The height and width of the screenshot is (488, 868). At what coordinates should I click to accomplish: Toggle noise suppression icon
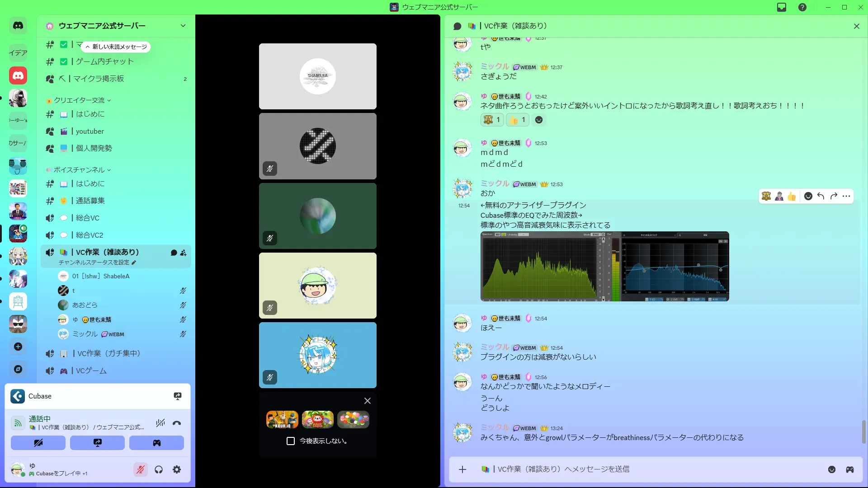[x=160, y=423]
